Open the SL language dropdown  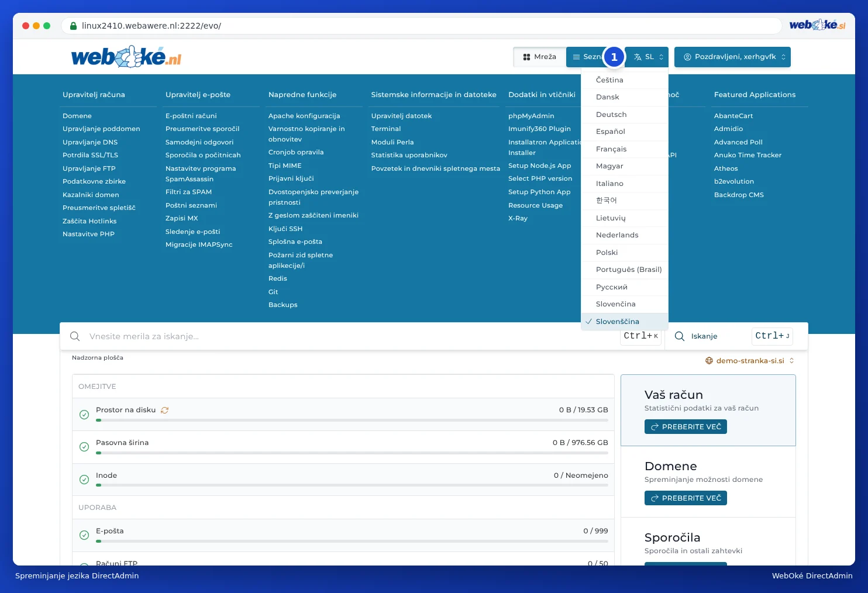point(646,57)
